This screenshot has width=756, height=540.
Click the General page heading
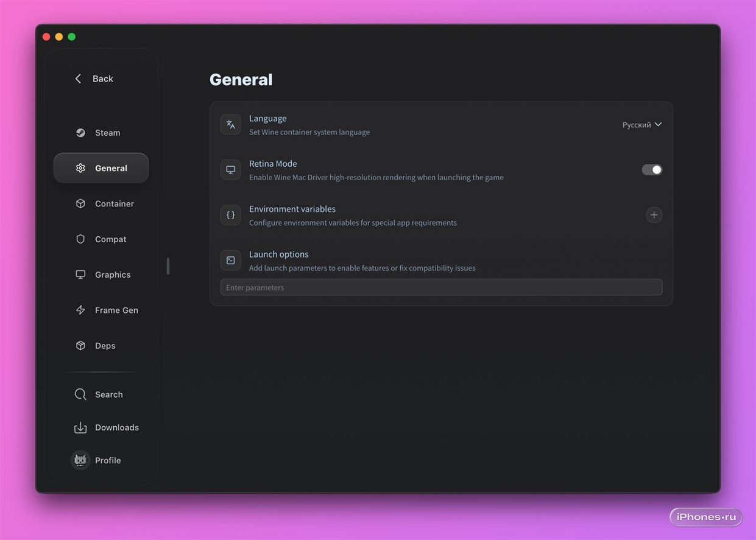point(241,80)
